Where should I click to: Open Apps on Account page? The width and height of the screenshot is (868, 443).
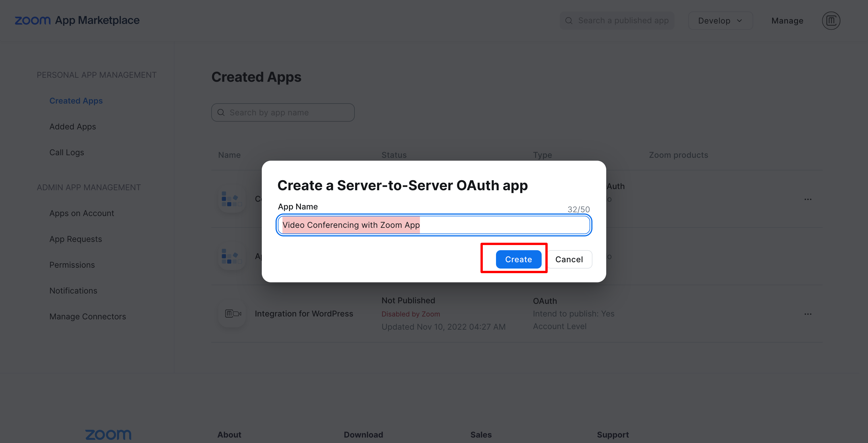tap(82, 213)
